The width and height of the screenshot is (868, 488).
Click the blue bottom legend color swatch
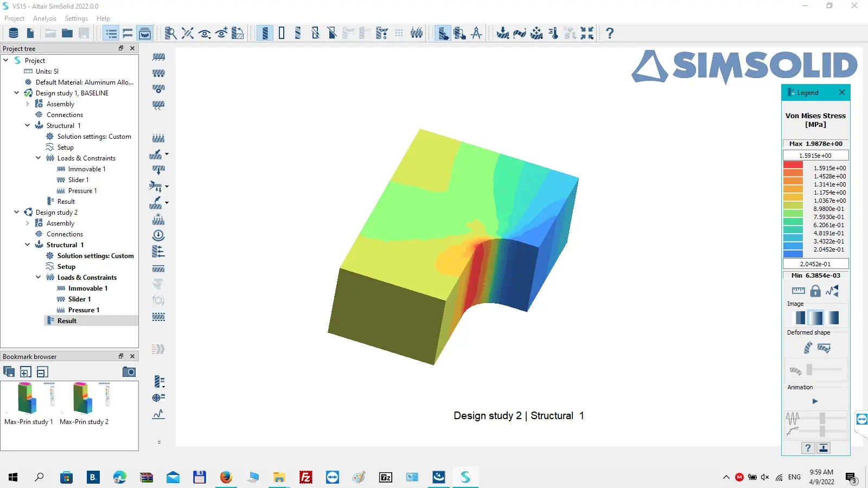pos(793,253)
